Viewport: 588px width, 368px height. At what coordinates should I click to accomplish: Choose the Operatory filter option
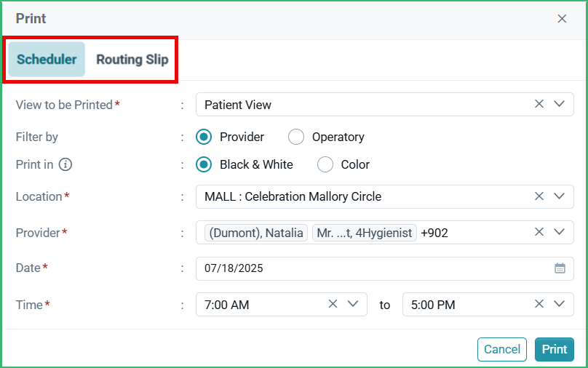(296, 137)
